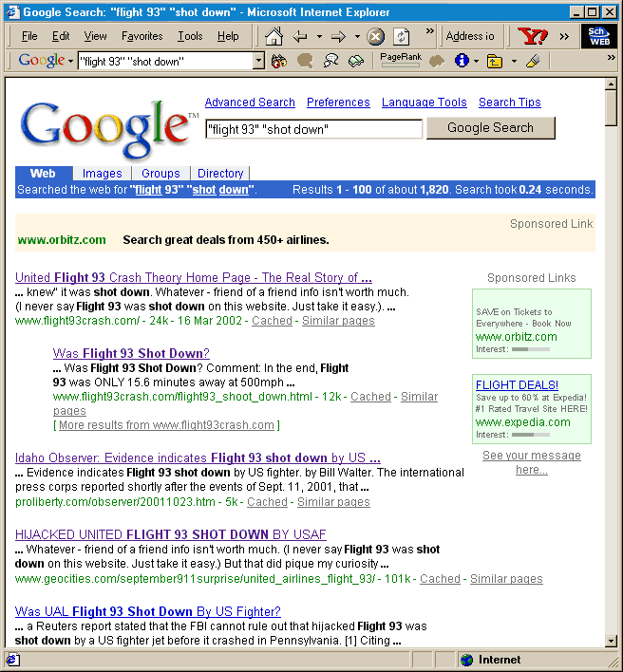Open HIJACKED UNITED FLIGHT 93 result link

[171, 535]
